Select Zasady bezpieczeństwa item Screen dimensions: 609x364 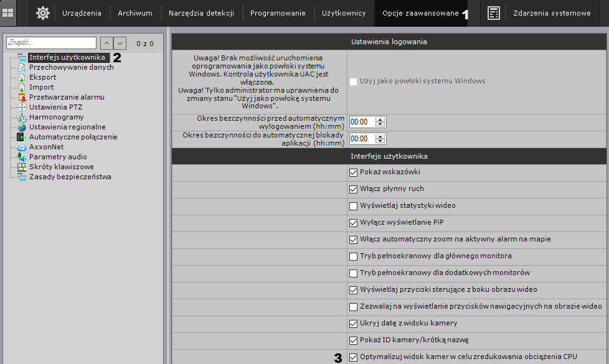(x=70, y=177)
